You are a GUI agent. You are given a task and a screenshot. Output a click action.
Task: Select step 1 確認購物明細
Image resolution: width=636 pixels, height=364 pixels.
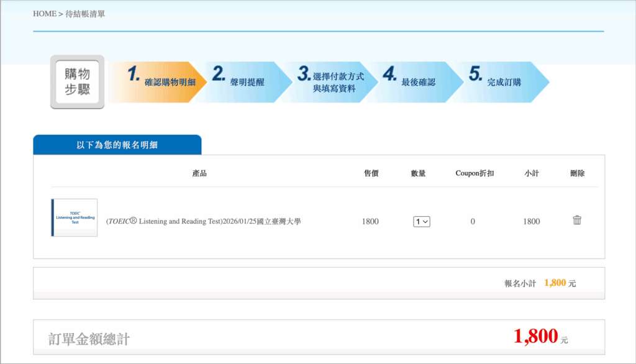pos(161,82)
